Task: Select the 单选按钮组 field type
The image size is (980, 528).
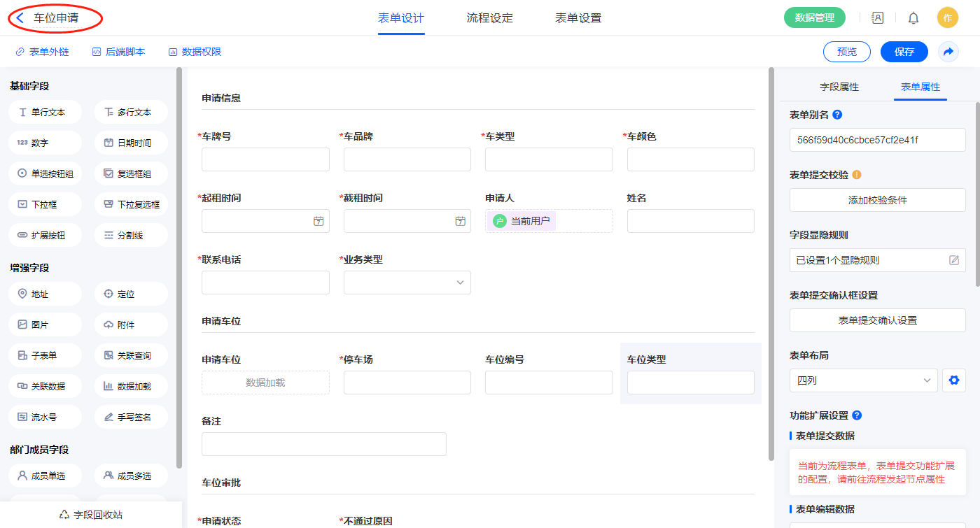Action: [45, 173]
